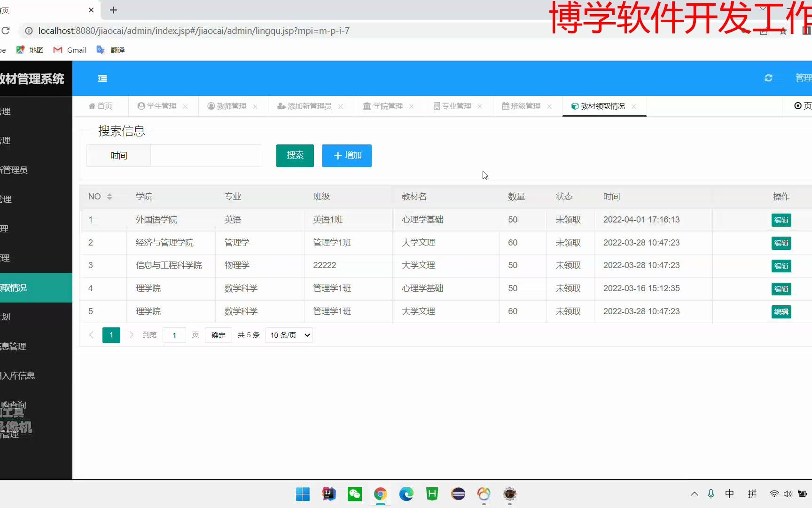Close the 学生管理 tab with its X
Image resolution: width=812 pixels, height=508 pixels.
pos(185,106)
